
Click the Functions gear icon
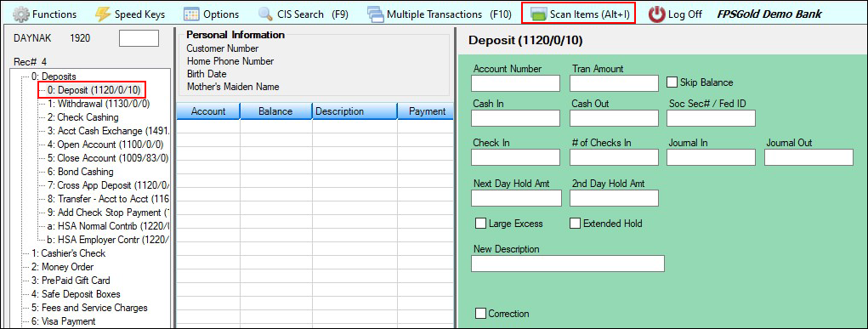pyautogui.click(x=21, y=14)
